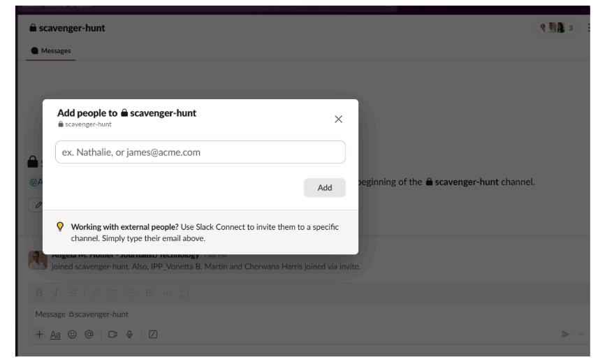Click the send message arrow
The height and width of the screenshot is (364, 598).
565,334
